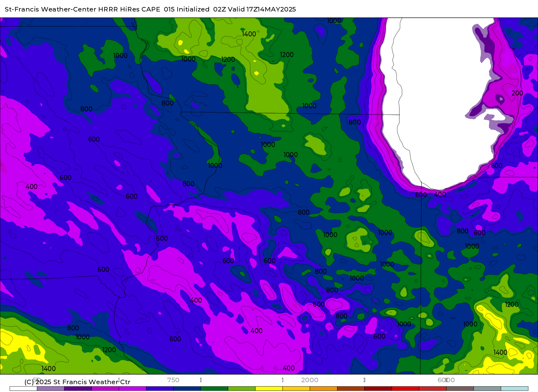Select the rust brown swatch in colorbar

click(351, 389)
